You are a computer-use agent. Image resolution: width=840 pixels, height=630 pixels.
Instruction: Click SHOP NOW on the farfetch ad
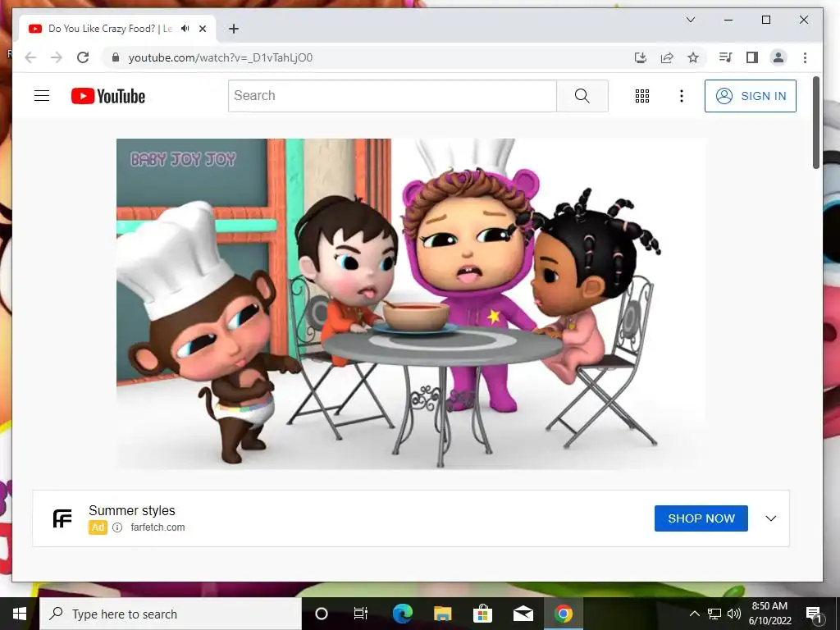pyautogui.click(x=701, y=518)
